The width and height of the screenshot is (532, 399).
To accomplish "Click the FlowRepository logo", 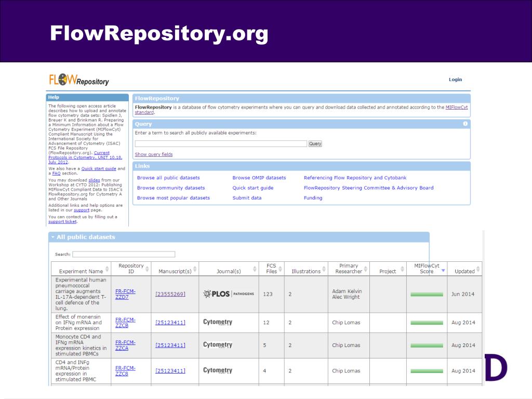I will pyautogui.click(x=79, y=79).
